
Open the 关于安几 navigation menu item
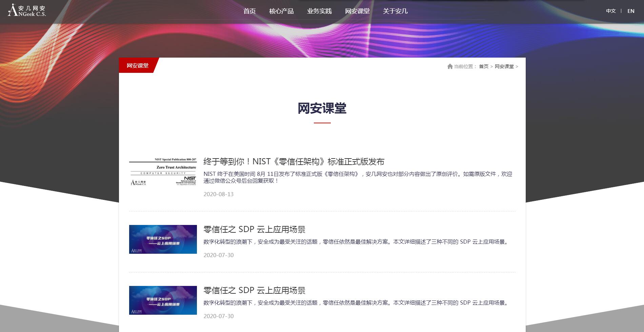point(395,11)
